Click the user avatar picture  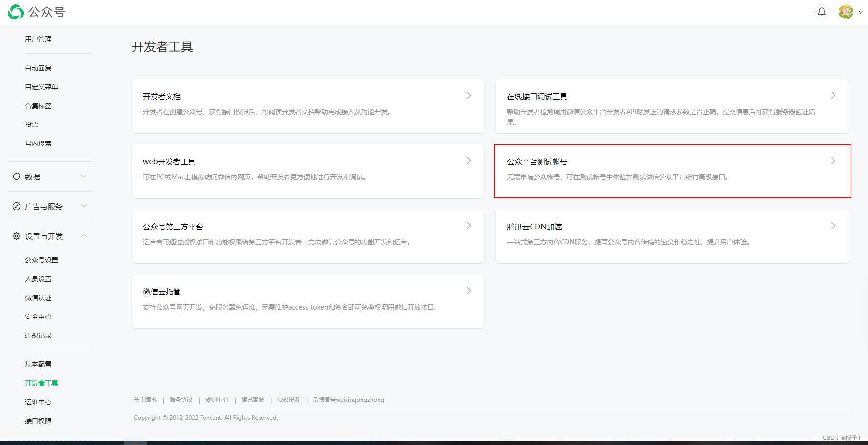pos(846,12)
